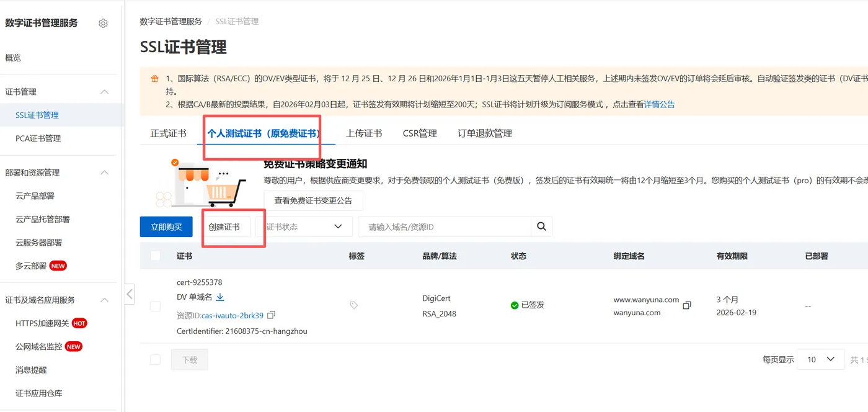868x412 pixels.
Task: Switch to the 正式证书 tab
Action: coord(168,133)
